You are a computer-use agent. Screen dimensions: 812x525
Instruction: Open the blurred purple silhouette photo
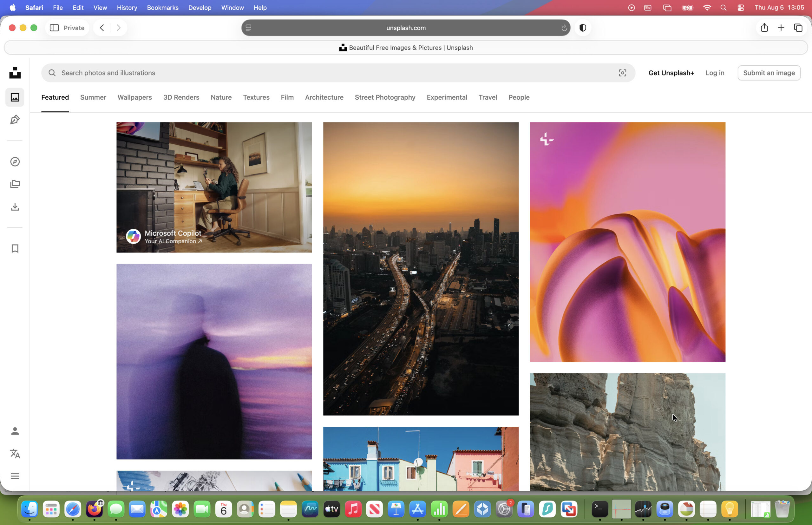tap(214, 361)
